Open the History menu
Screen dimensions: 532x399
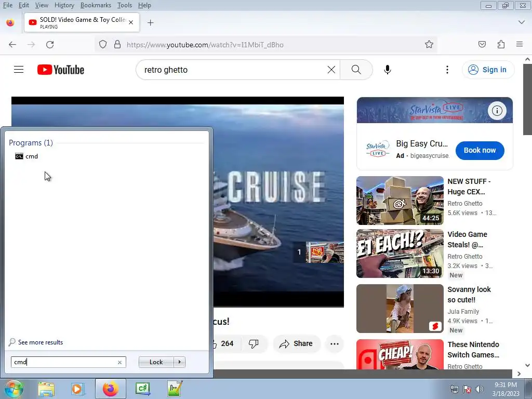tap(64, 5)
